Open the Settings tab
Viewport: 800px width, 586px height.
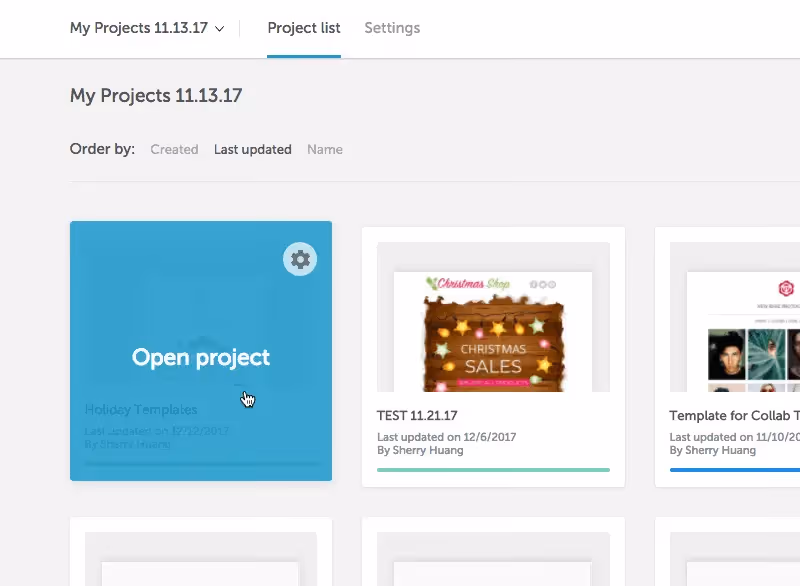pos(392,28)
